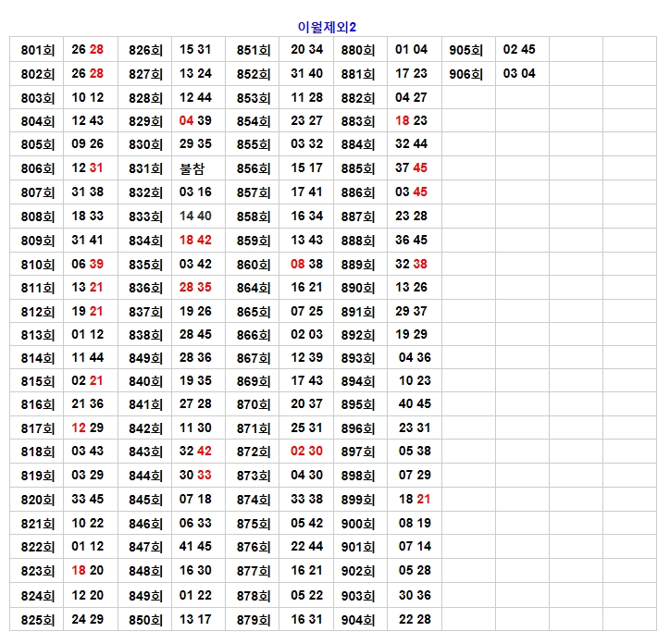This screenshot has height=644, width=670.
Task: Select the 41 45 cell for 847회
Action: (x=195, y=547)
